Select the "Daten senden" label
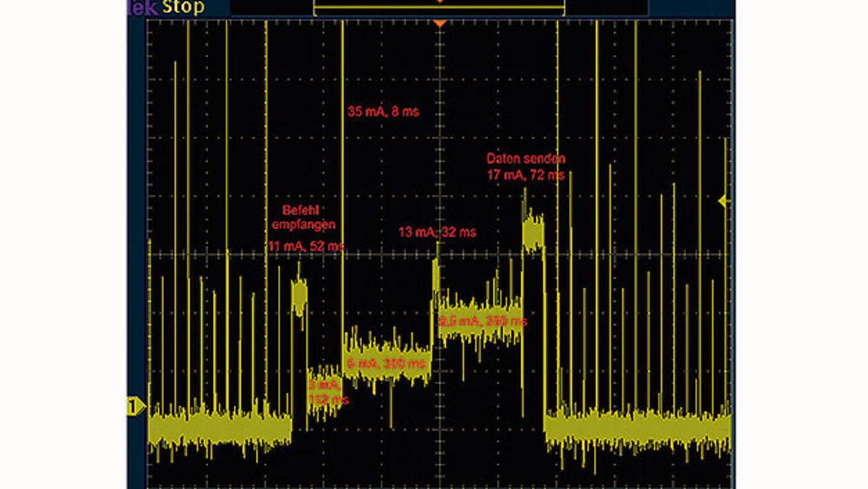Viewport: 868px width, 489px height. click(526, 159)
